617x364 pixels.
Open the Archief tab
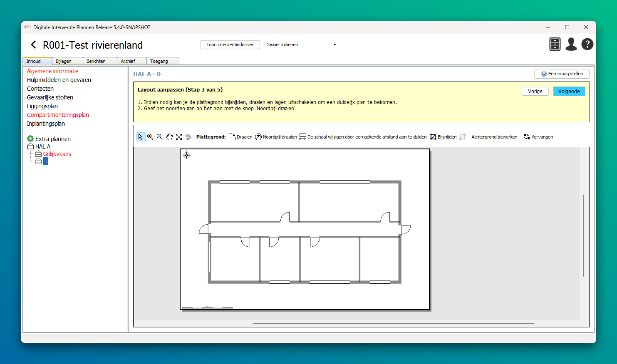(x=132, y=61)
